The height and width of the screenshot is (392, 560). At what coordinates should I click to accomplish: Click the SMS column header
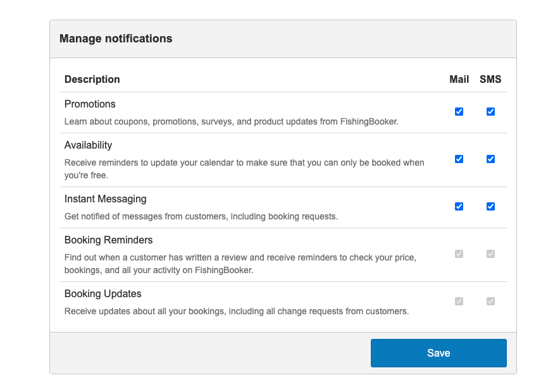click(490, 79)
